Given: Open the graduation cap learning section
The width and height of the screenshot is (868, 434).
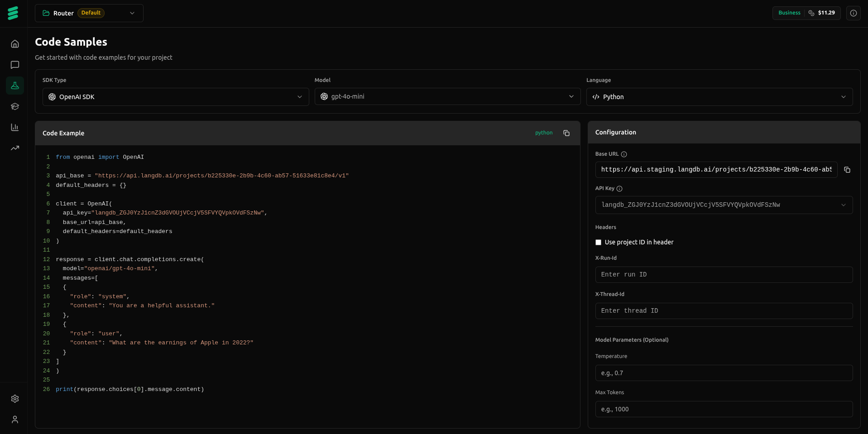Looking at the screenshot, I should click(x=15, y=106).
